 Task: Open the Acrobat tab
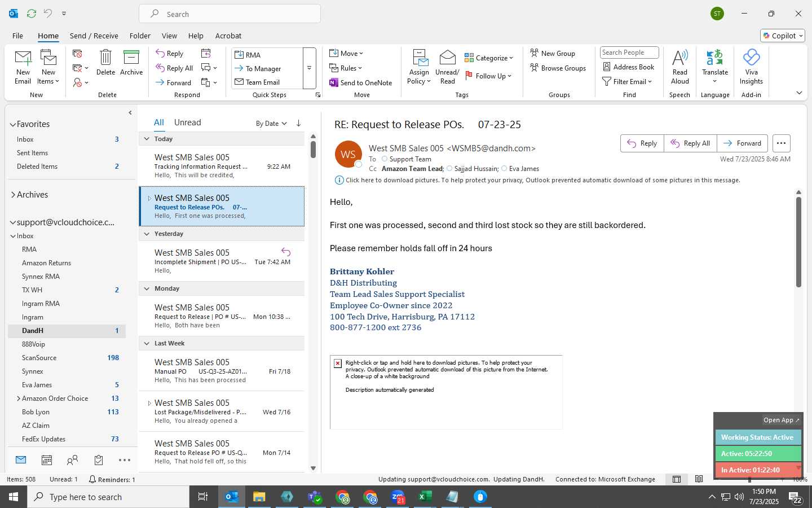tap(228, 36)
